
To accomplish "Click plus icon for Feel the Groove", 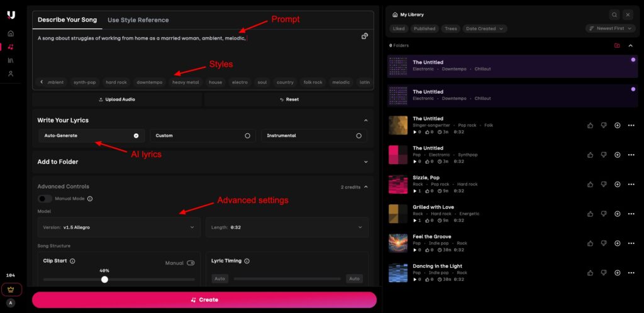I will 618,243.
